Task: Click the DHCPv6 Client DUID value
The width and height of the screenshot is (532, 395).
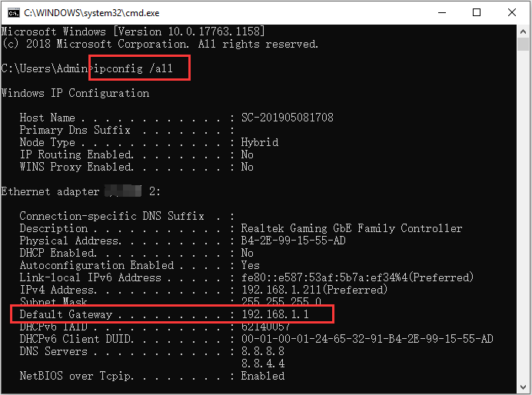Action: (x=367, y=339)
